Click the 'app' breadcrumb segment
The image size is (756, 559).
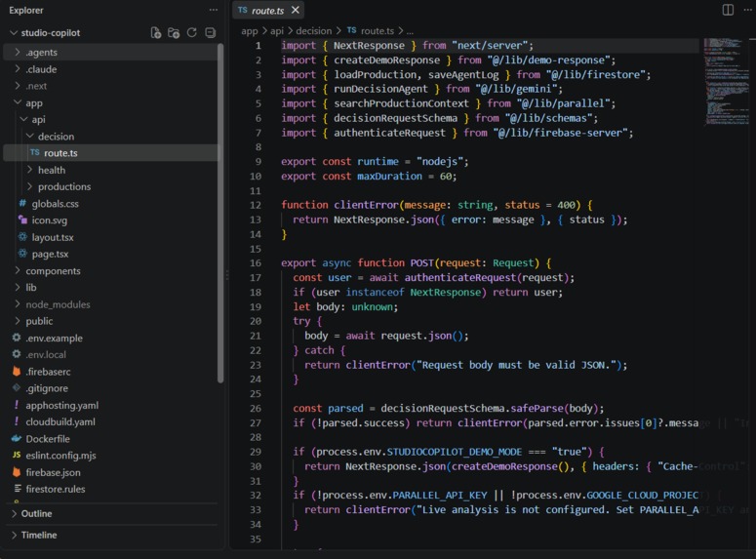(x=250, y=31)
